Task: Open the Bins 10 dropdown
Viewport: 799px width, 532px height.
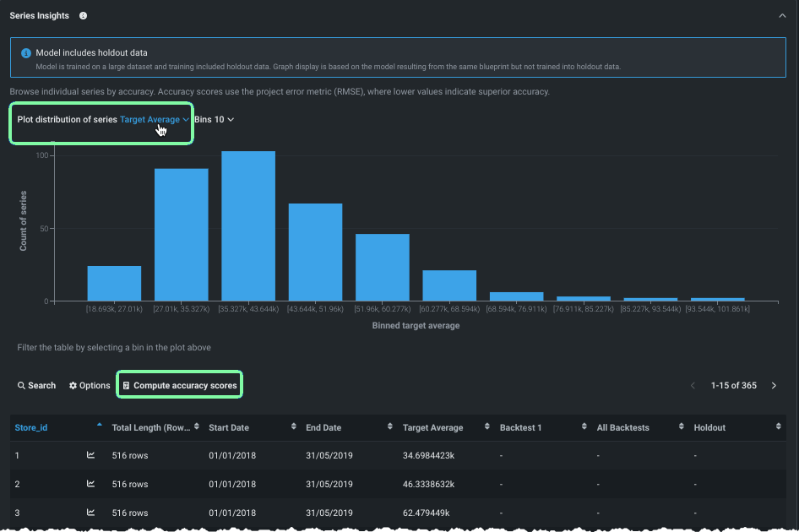Action: coord(215,120)
